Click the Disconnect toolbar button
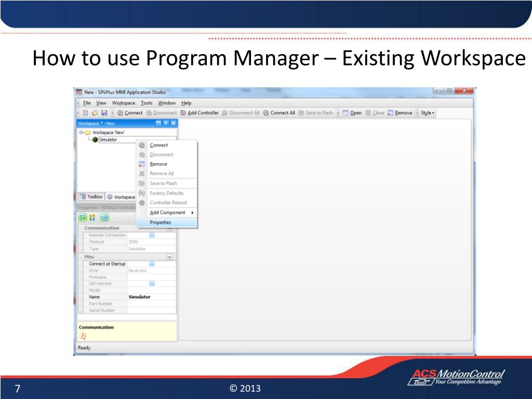 162,113
